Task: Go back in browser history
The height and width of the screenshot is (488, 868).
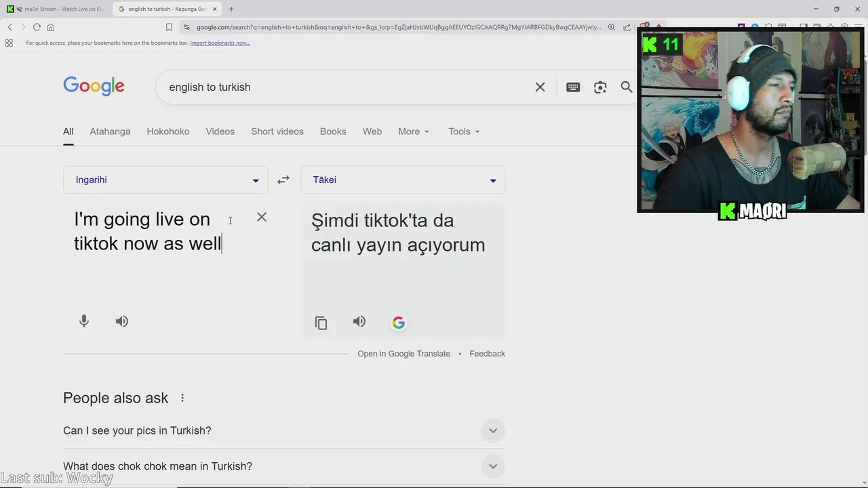Action: point(9,27)
